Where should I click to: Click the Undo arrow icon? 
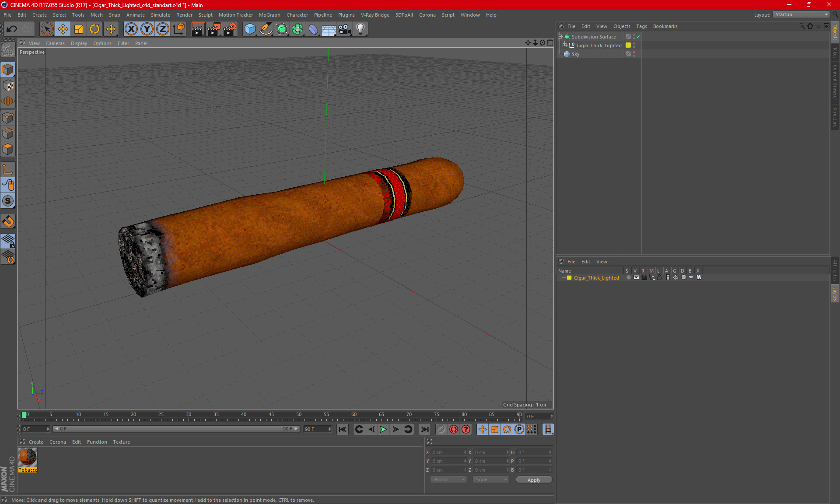pos(11,29)
